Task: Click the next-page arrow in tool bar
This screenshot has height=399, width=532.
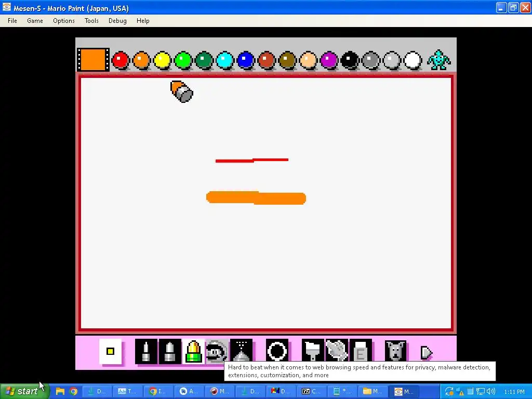Action: tap(426, 353)
